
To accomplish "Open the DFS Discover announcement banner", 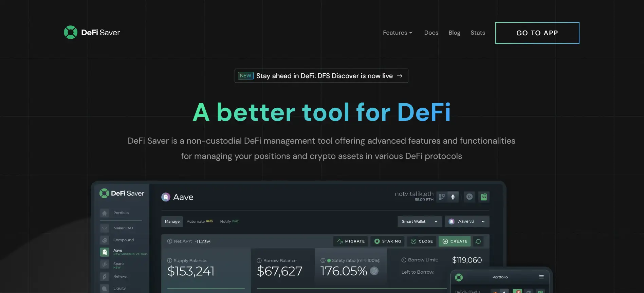I will (321, 76).
